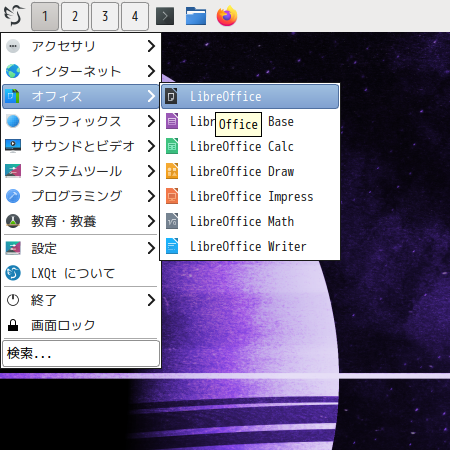Switch to workspace 3

[x=105, y=16]
